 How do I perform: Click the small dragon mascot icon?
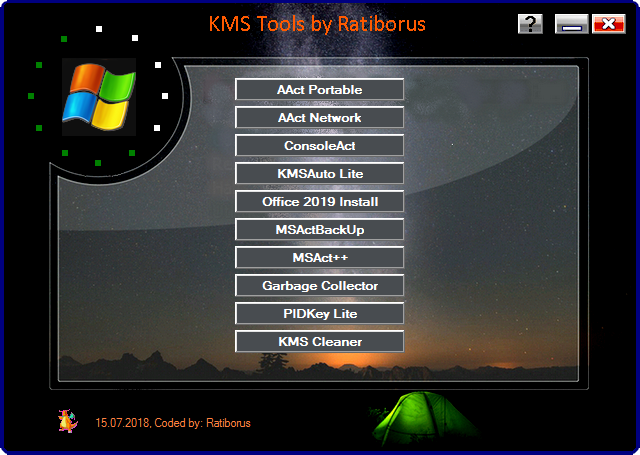click(x=67, y=422)
